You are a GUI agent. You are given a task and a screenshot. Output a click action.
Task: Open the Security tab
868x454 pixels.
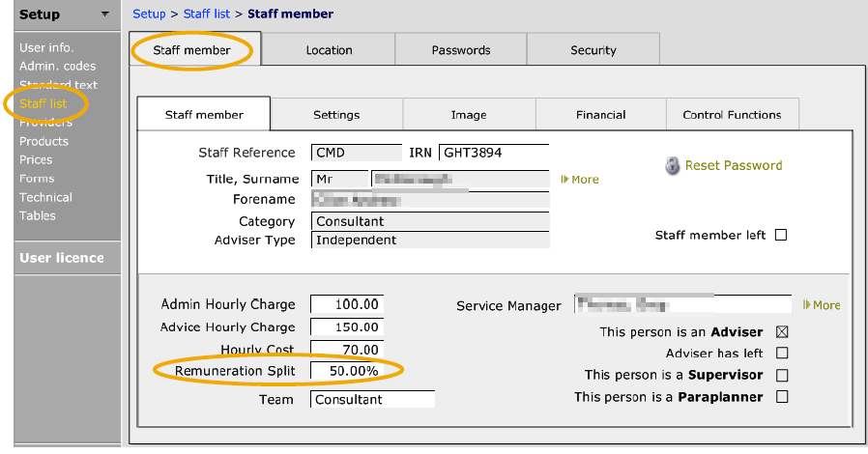(593, 50)
